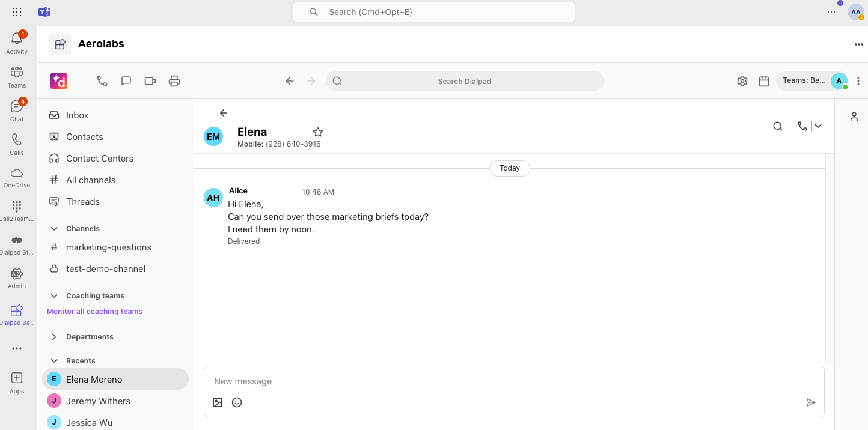
Task: Search within Elena's conversation
Action: [x=778, y=126]
